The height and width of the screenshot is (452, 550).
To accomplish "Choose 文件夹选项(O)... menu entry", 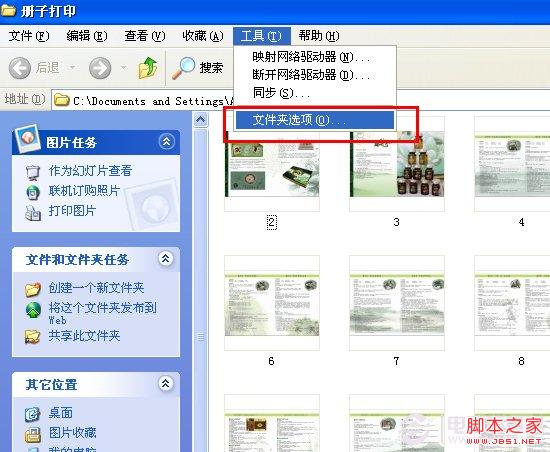I will 315,120.
